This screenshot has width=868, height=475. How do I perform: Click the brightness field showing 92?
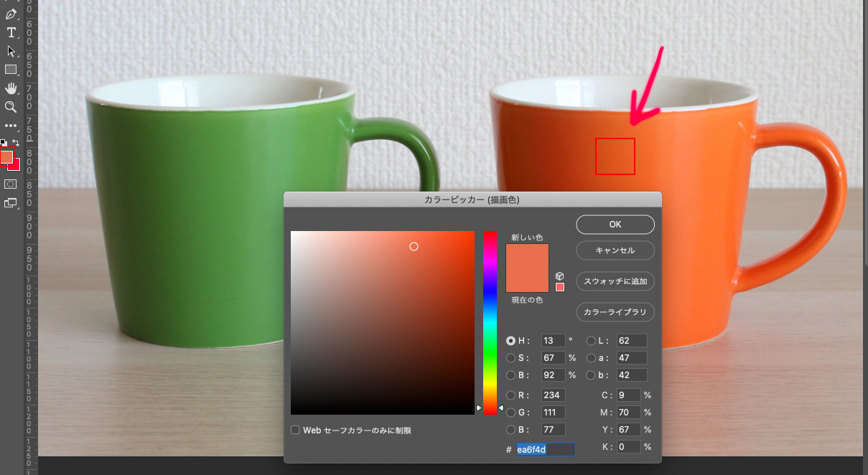553,375
